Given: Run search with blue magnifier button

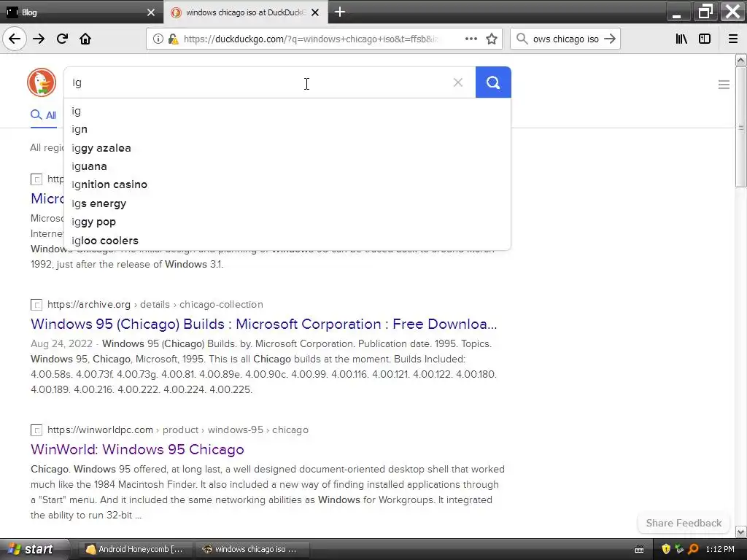Looking at the screenshot, I should pyautogui.click(x=493, y=82).
